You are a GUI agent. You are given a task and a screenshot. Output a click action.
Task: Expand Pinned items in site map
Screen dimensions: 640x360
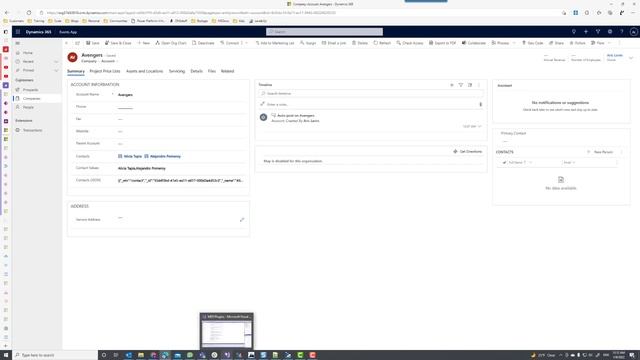pos(56,71)
